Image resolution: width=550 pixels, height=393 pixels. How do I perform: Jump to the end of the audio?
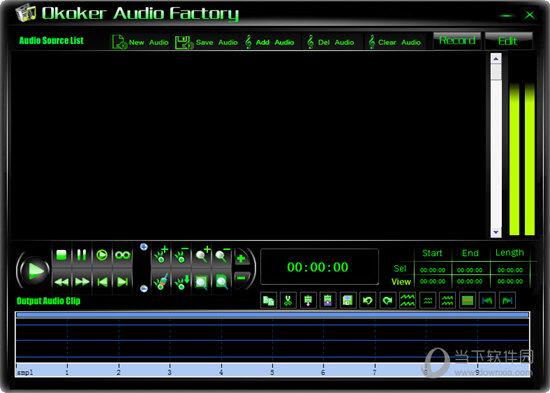click(x=122, y=282)
